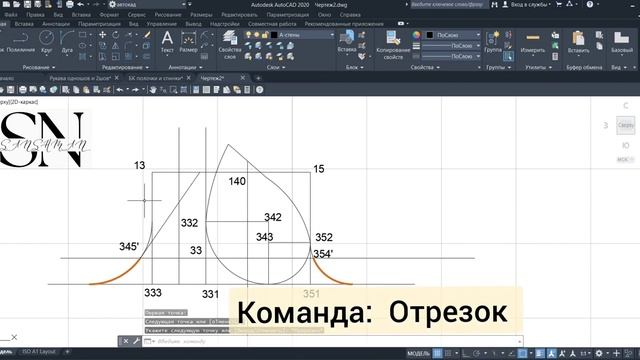Click Вход в службы sign-in button
Viewport: 640px width, 360px height.
(x=527, y=4)
